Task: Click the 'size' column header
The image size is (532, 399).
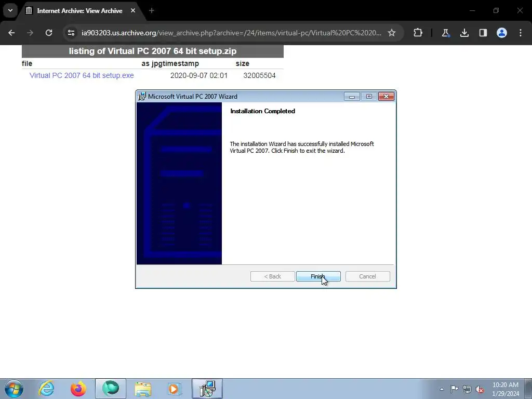Action: (x=243, y=63)
